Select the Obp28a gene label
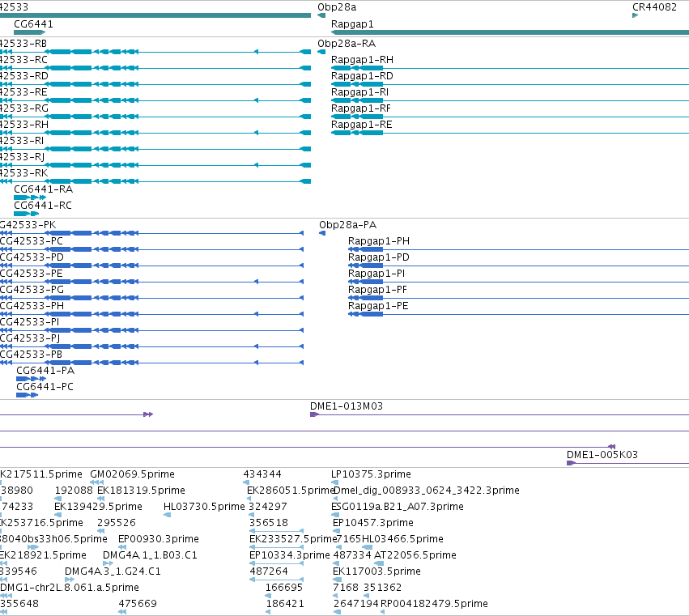689x616 pixels. pyautogui.click(x=337, y=7)
